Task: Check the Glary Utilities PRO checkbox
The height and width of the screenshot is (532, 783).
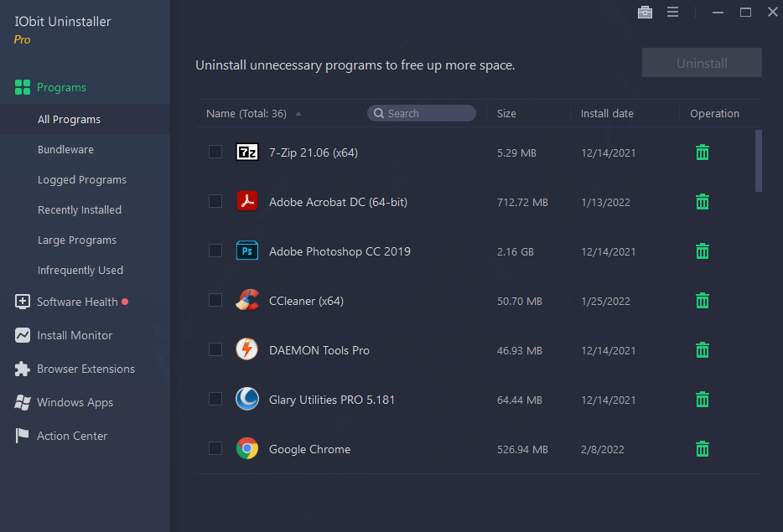Action: click(x=215, y=399)
